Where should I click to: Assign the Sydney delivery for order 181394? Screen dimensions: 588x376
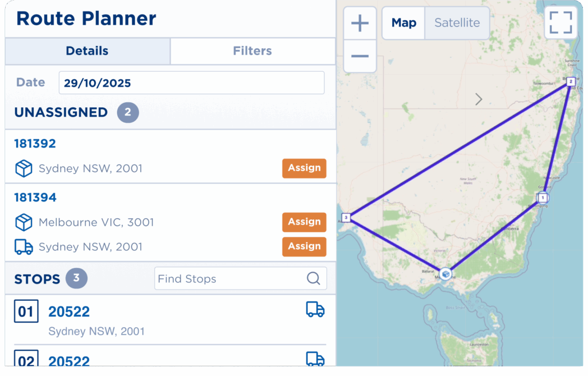(304, 246)
